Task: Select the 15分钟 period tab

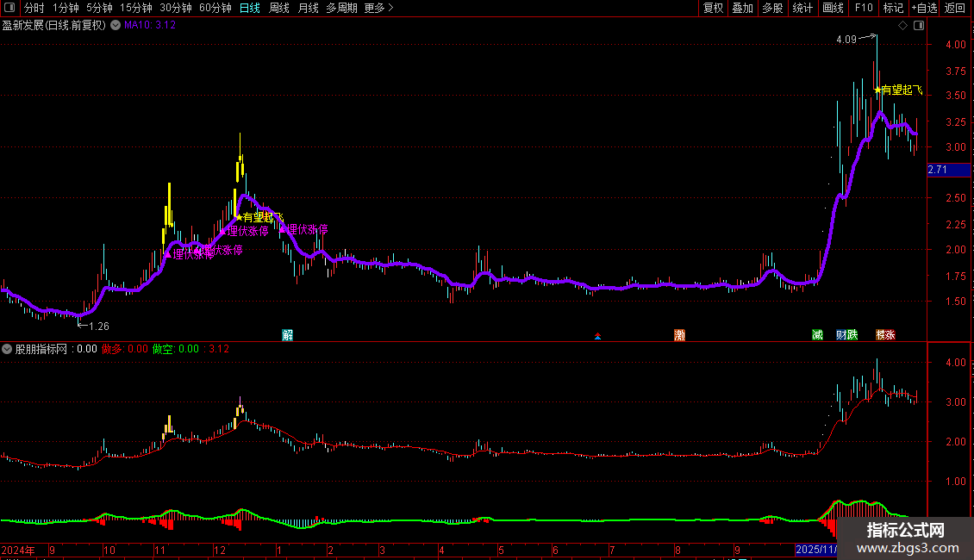Action: click(135, 8)
